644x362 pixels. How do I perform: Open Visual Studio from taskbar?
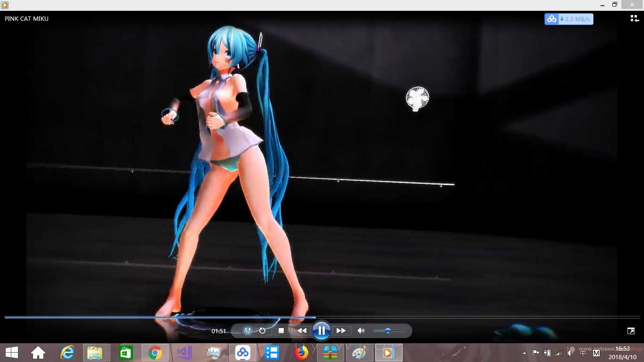[184, 353]
